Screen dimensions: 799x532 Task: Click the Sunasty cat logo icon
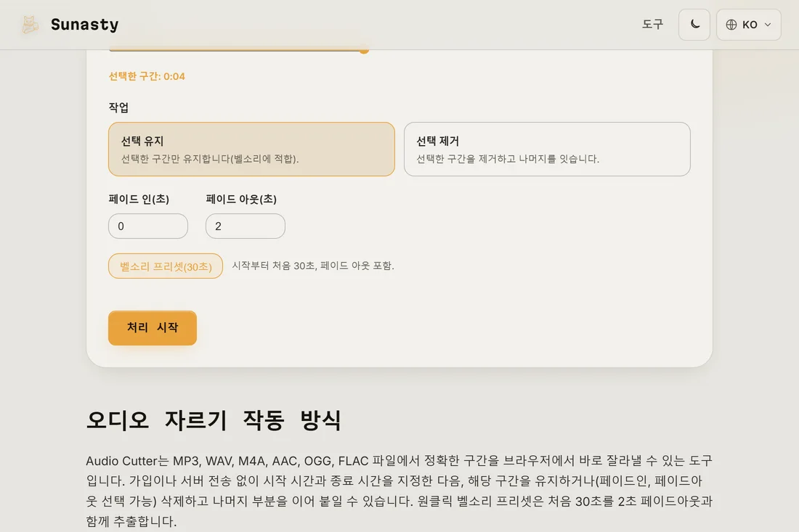[x=30, y=25]
